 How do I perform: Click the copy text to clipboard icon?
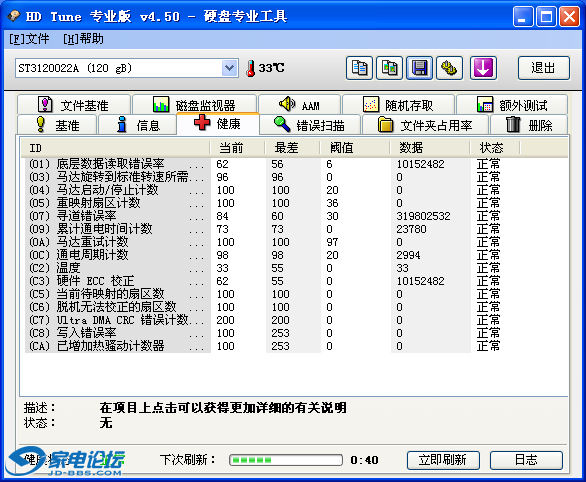pos(359,68)
